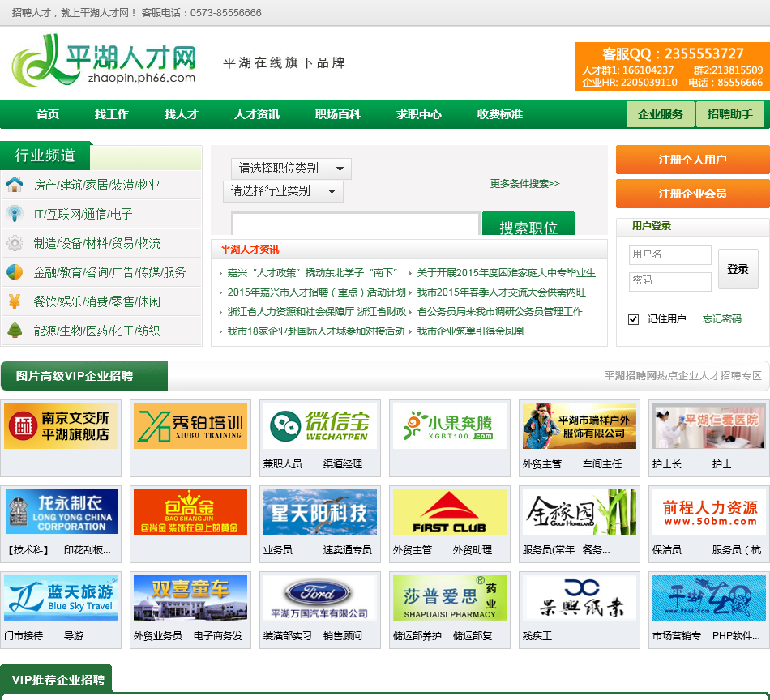Open 双喜童车 company banner

pos(190,598)
